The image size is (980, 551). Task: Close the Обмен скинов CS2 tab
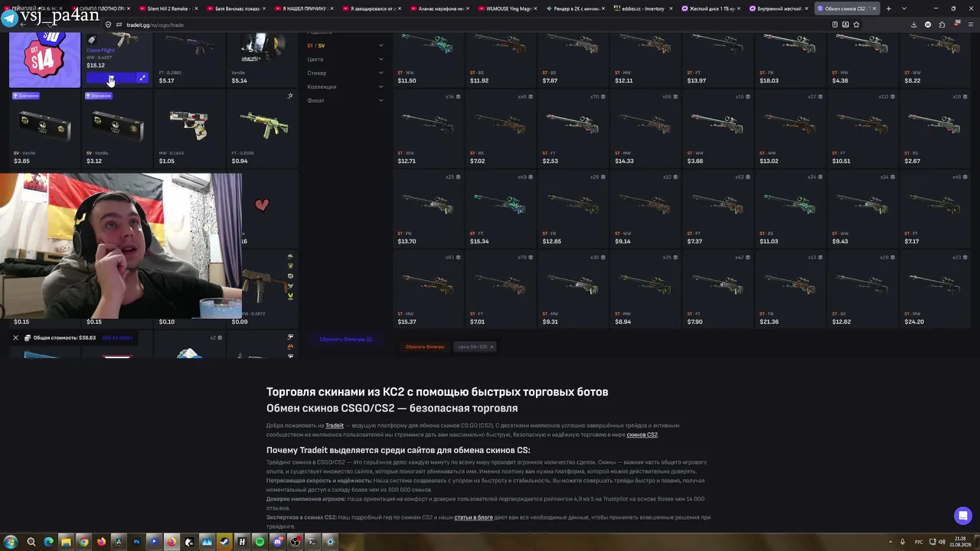[x=874, y=8]
